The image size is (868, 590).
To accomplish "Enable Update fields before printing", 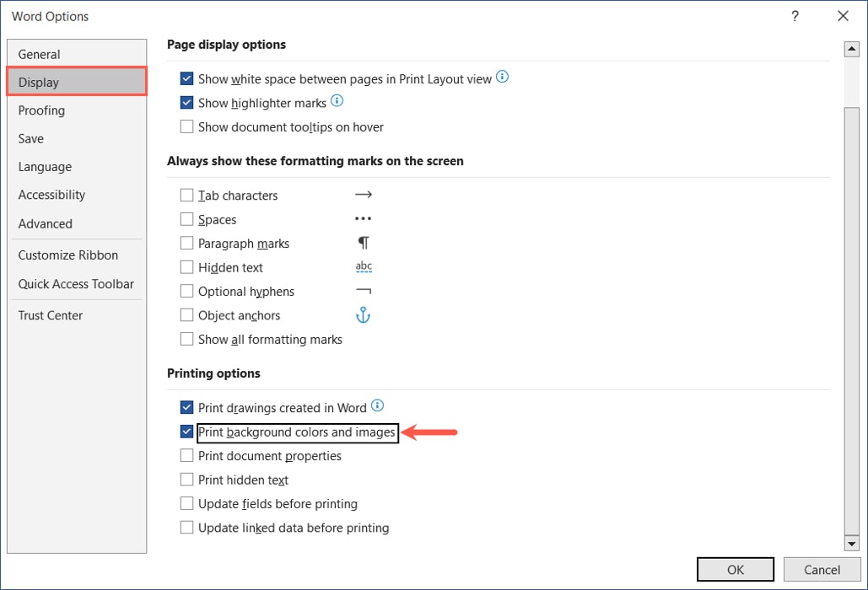I will coord(186,503).
